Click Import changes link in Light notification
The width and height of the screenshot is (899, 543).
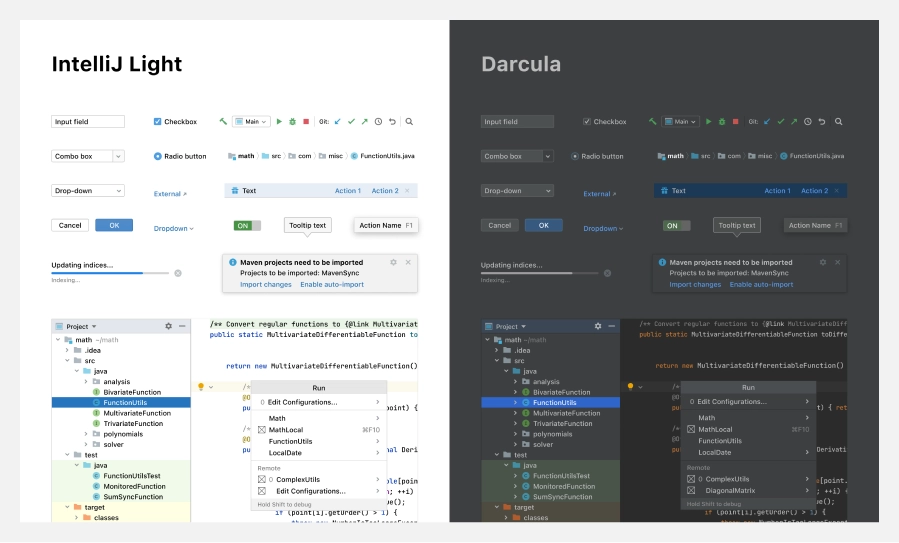point(265,284)
